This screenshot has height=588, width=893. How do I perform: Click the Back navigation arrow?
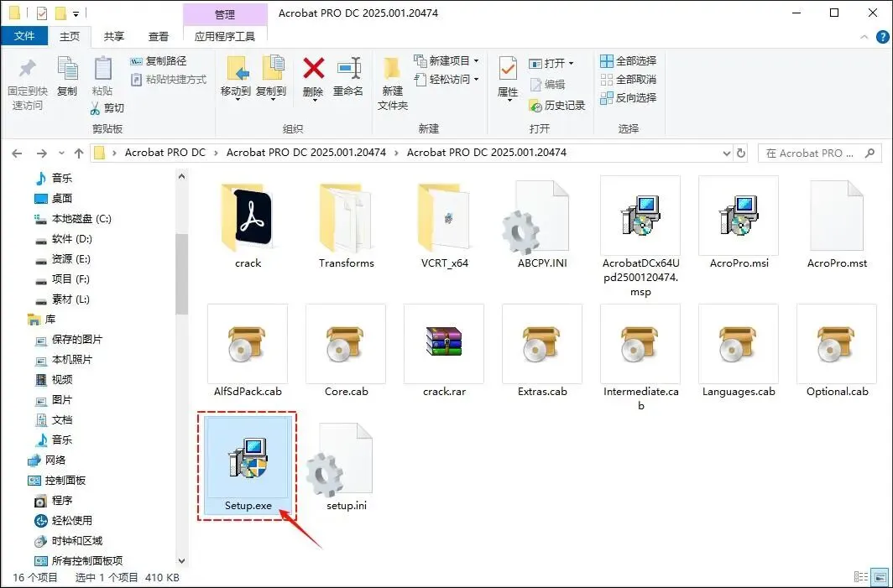tap(17, 154)
